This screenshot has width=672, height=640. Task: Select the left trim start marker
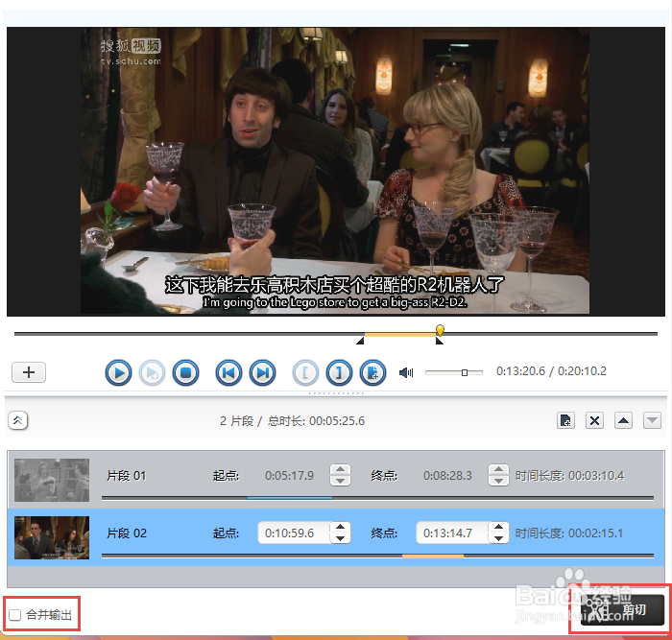(x=360, y=341)
